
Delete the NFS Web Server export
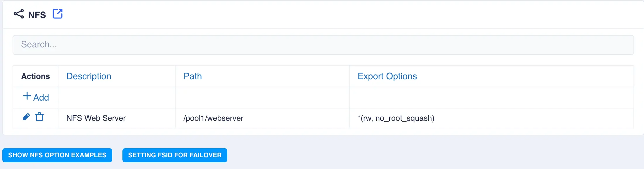(x=39, y=117)
